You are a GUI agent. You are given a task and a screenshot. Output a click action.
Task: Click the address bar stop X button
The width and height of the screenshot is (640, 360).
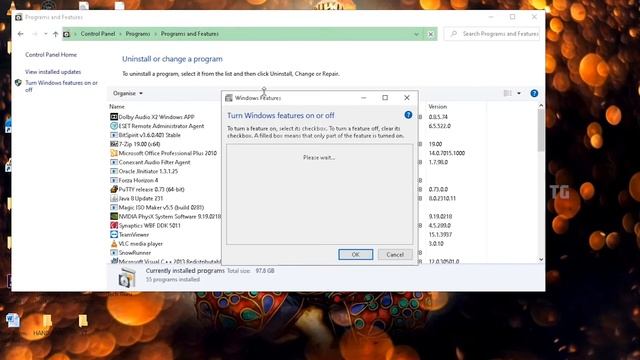(431, 34)
